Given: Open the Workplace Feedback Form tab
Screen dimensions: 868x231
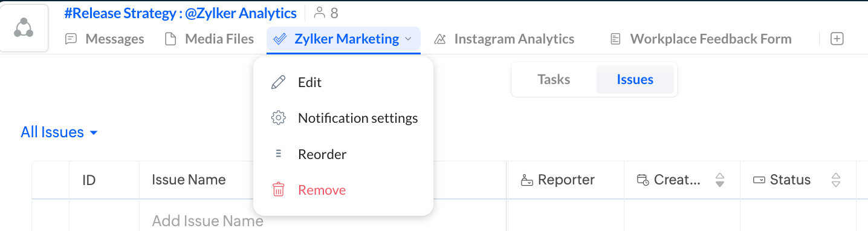Looking at the screenshot, I should click(x=701, y=39).
